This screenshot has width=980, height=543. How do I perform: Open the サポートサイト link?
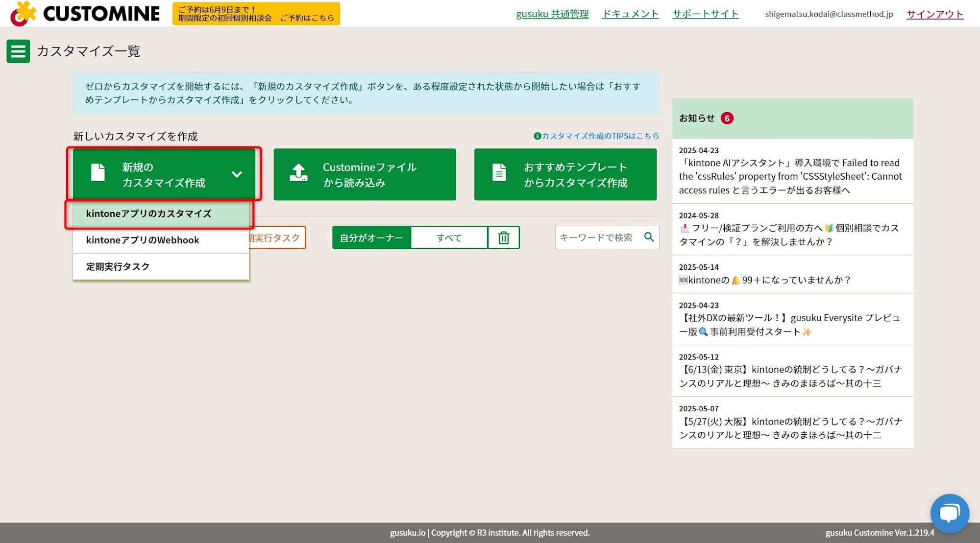pyautogui.click(x=706, y=14)
